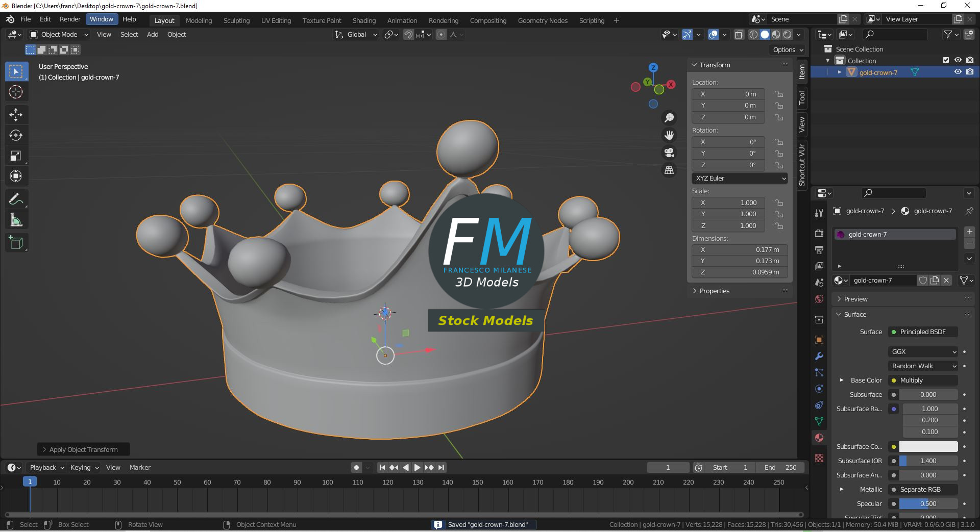This screenshot has height=532, width=980.
Task: Adjust the Subsurface IOR 1.400 slider
Action: tap(928, 461)
